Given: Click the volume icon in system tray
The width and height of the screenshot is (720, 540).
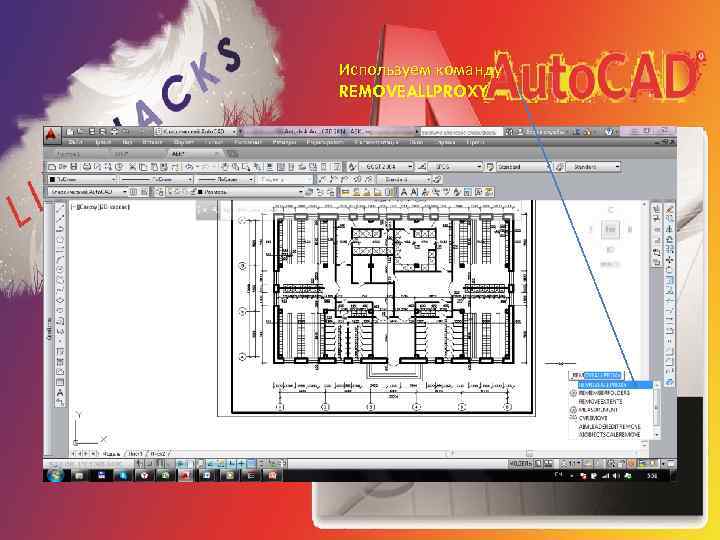Looking at the screenshot, I should pyautogui.click(x=616, y=476).
